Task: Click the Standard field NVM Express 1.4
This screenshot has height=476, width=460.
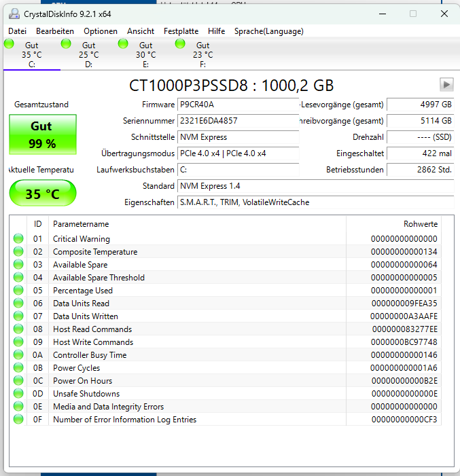Action: [x=316, y=186]
